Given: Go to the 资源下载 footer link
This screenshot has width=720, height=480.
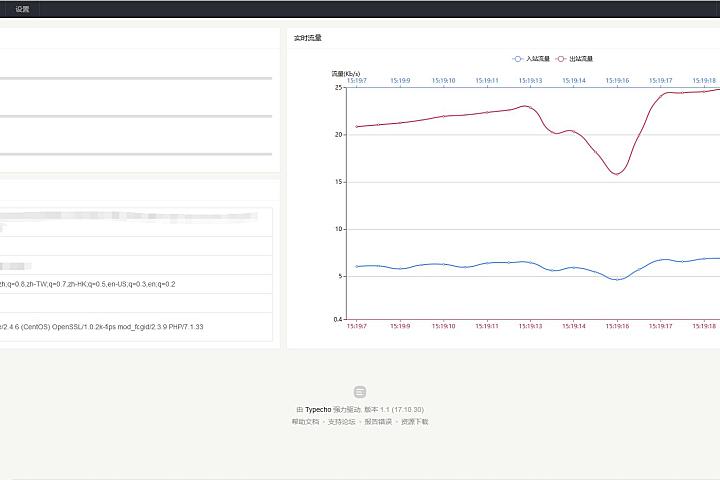Looking at the screenshot, I should coord(414,422).
